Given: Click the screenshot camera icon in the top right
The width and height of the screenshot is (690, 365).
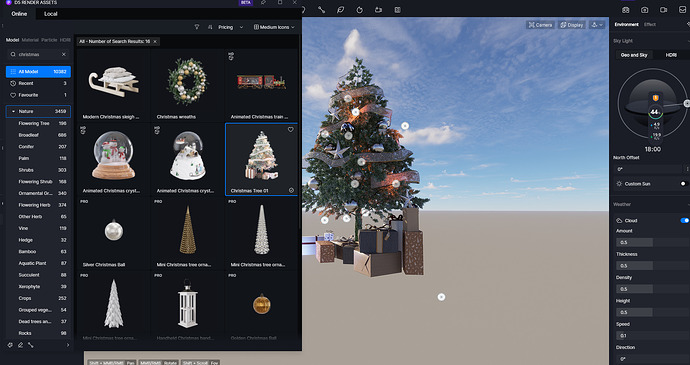Looking at the screenshot, I should pos(644,10).
